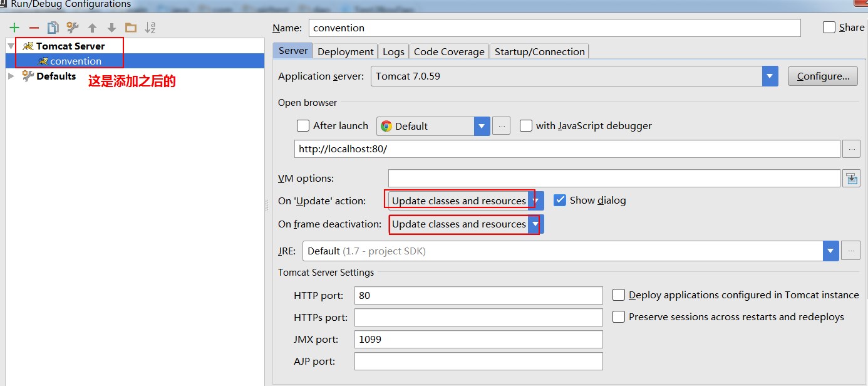Image resolution: width=868 pixels, height=386 pixels.
Task: Move configuration down arrow
Action: (x=111, y=28)
